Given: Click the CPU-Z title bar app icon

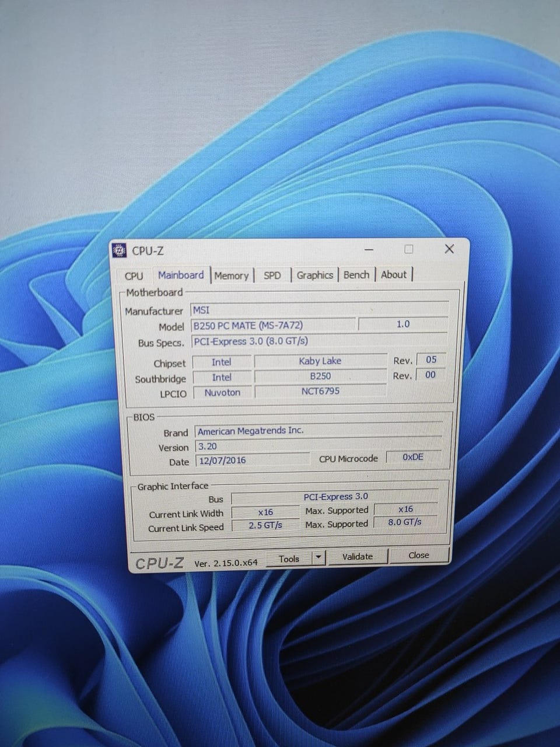Looking at the screenshot, I should click(x=119, y=250).
